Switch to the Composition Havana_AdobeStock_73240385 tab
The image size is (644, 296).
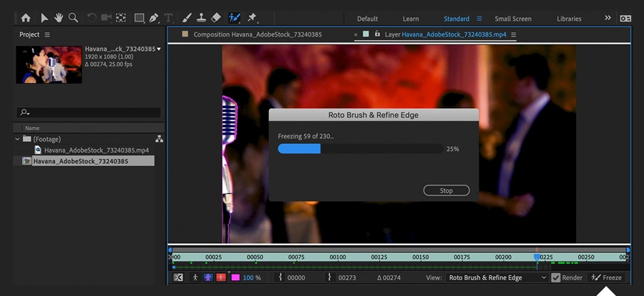pos(258,34)
